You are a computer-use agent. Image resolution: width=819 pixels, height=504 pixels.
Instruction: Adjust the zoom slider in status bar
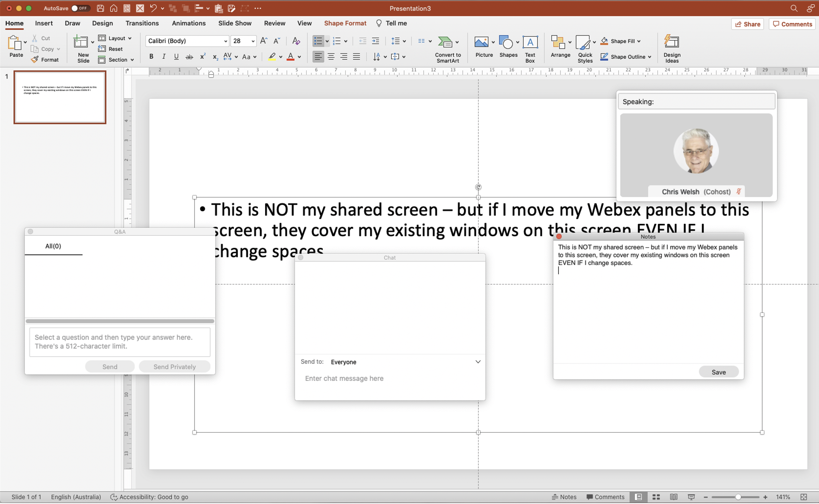click(x=738, y=497)
